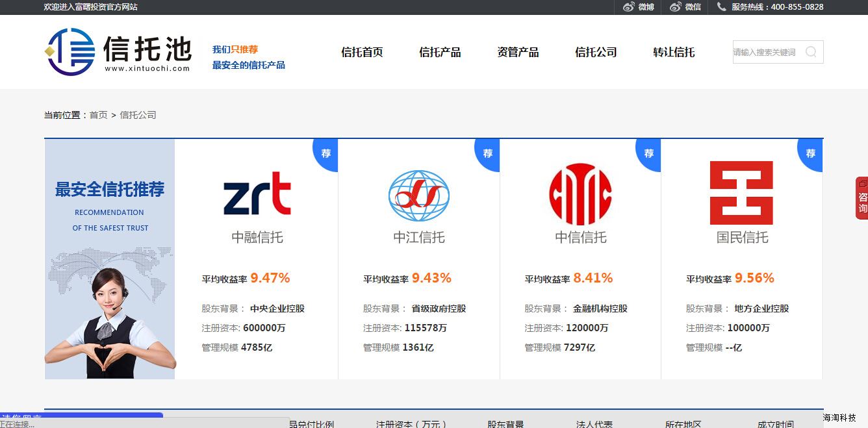This screenshot has height=428, width=868.
Task: Open the 信托公司 navigation item
Action: coord(596,53)
